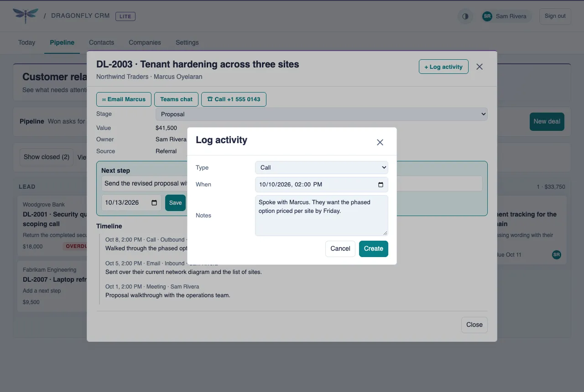Open Teams chat
584x392 pixels.
[176, 99]
